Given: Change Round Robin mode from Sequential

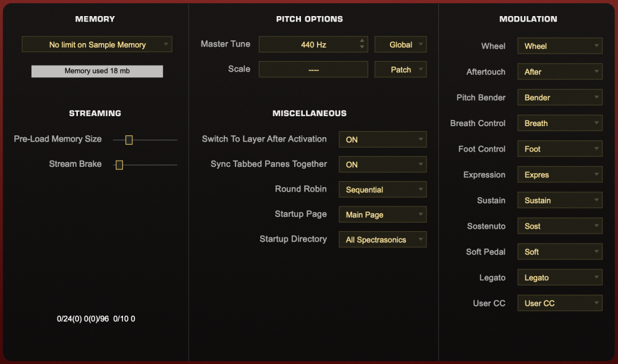Looking at the screenshot, I should [x=383, y=190].
